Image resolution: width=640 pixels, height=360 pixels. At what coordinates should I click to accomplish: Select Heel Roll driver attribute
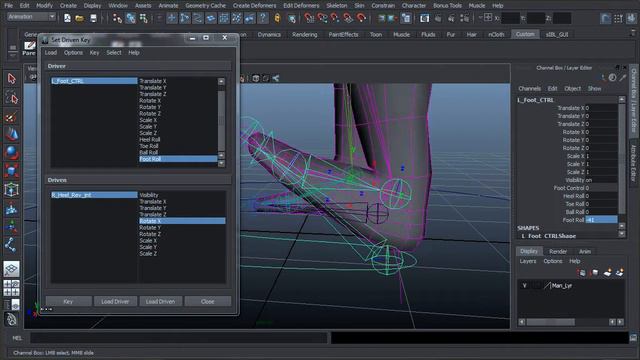click(x=178, y=140)
